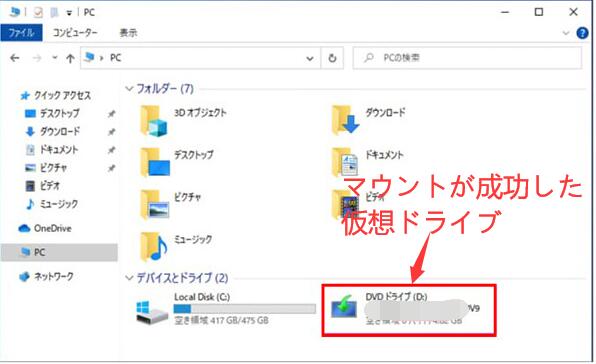Open the ファイル ribbon tab
The width and height of the screenshot is (596, 364).
coord(21,33)
